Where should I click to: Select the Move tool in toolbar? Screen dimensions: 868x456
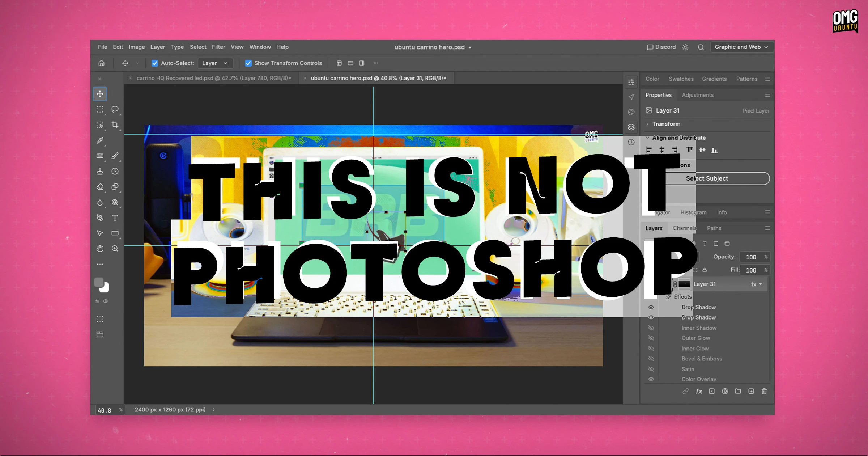(x=100, y=94)
